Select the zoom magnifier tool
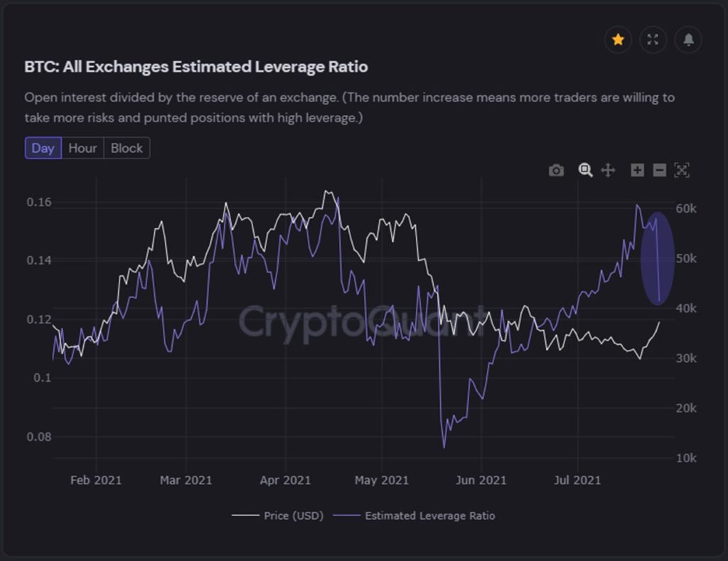Image resolution: width=728 pixels, height=561 pixels. (584, 170)
